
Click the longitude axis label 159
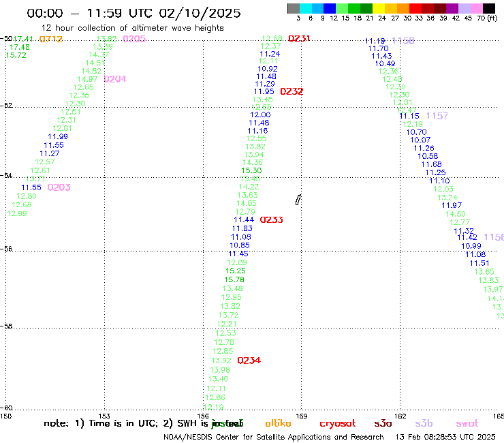coord(301,416)
